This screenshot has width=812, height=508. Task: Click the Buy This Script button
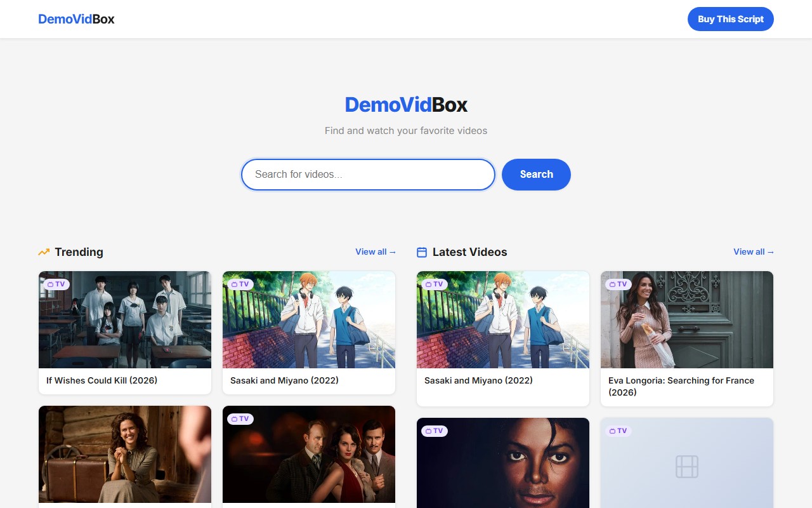730,19
